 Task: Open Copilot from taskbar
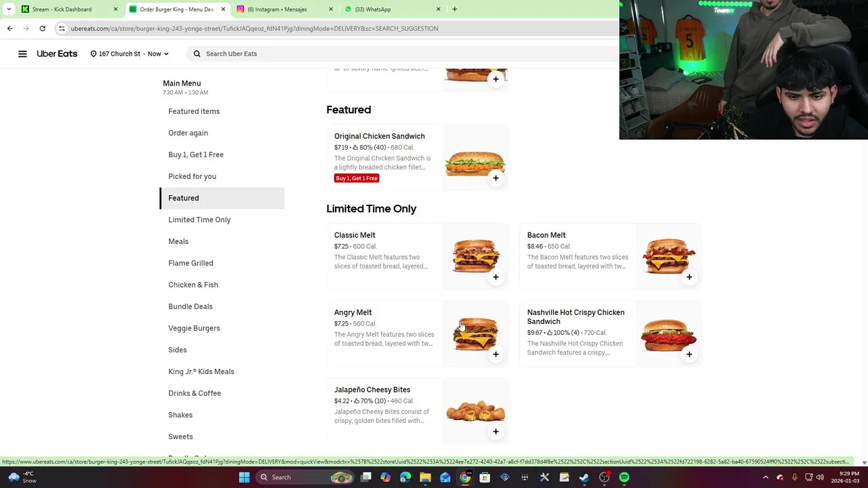(386, 477)
